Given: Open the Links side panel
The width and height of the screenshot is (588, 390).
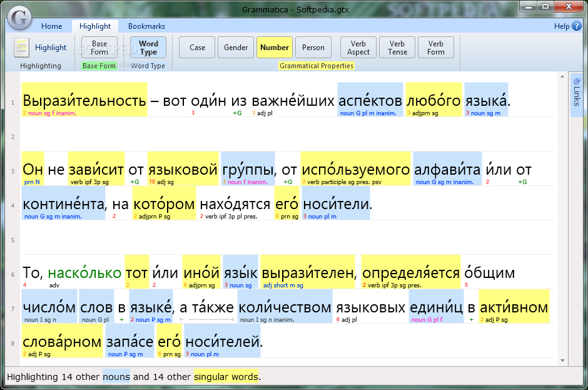Looking at the screenshot, I should (x=577, y=95).
